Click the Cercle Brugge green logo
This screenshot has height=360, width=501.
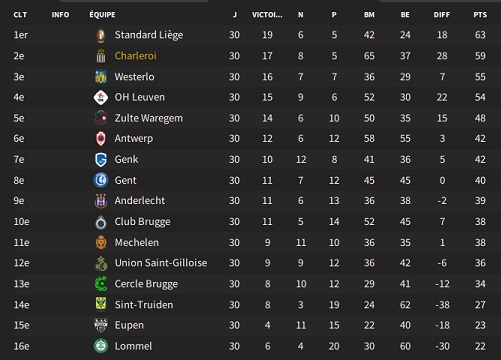101,284
